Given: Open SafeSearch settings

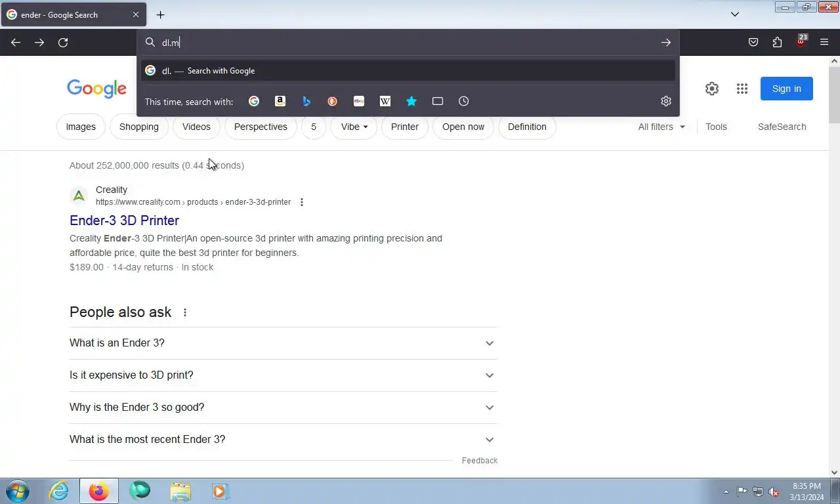Looking at the screenshot, I should tap(782, 127).
